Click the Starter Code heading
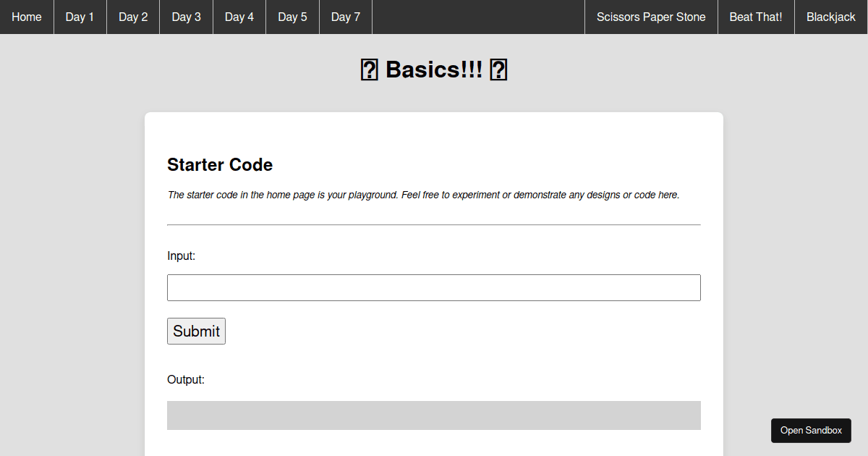The width and height of the screenshot is (868, 456). point(219,165)
